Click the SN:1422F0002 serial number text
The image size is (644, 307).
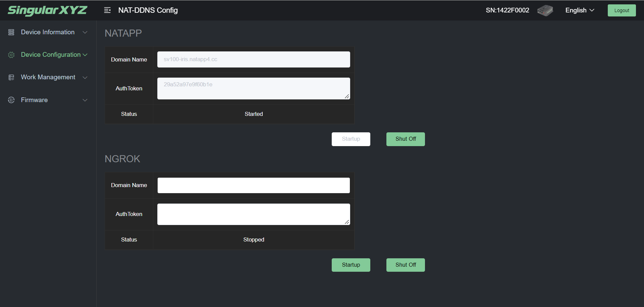coord(507,10)
